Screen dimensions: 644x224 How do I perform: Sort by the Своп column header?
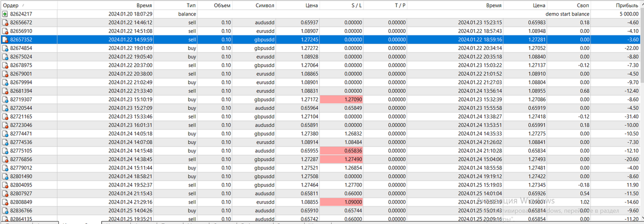[570, 5]
